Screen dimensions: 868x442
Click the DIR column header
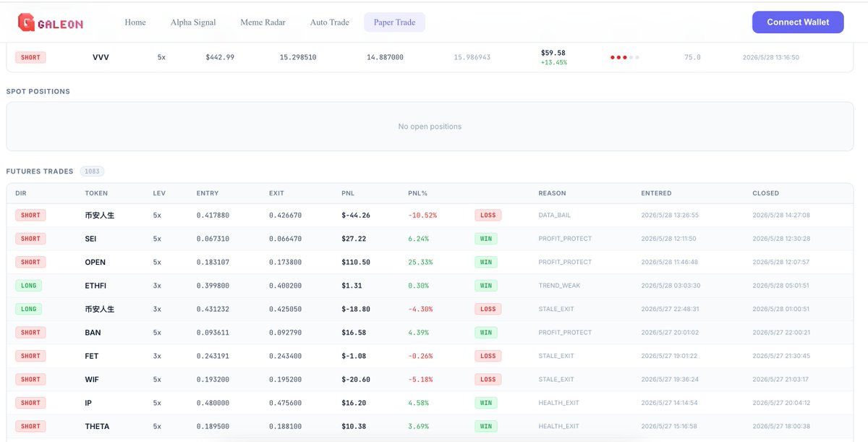click(20, 193)
